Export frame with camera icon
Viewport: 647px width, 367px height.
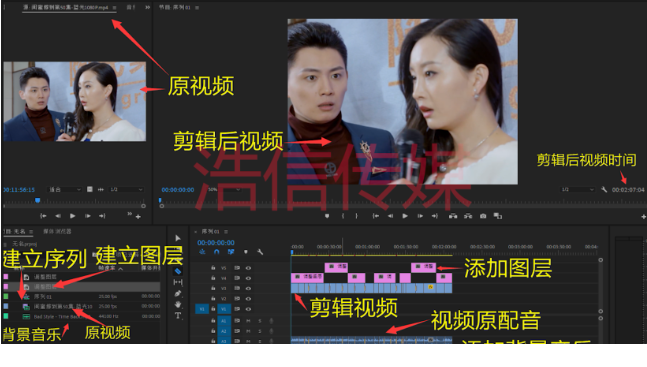tap(483, 216)
